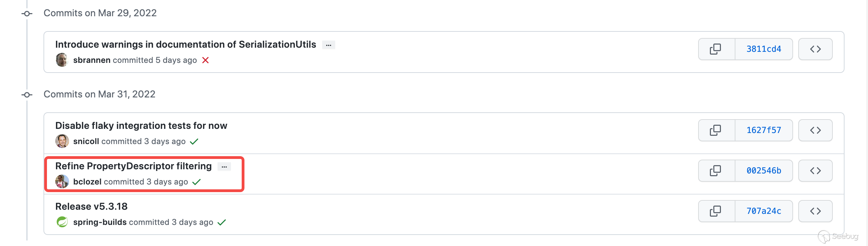This screenshot has height=246, width=868.
Task: Copy full SHA for commit 707a24c
Action: (716, 211)
